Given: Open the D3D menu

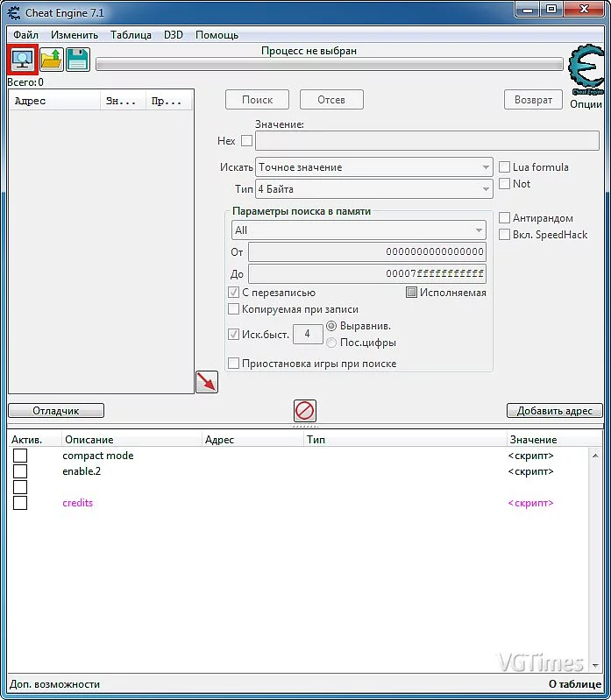Looking at the screenshot, I should click(x=174, y=35).
